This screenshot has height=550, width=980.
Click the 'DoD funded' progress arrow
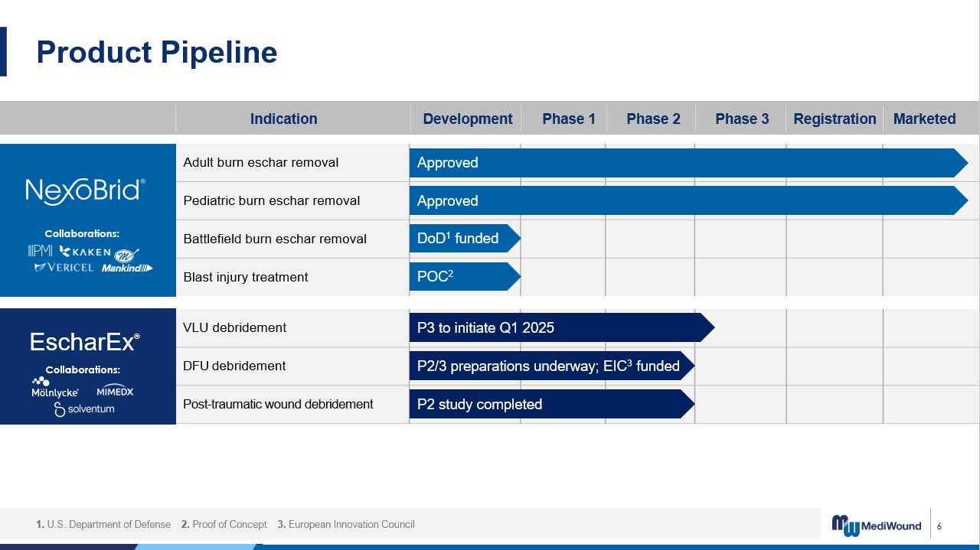[465, 239]
